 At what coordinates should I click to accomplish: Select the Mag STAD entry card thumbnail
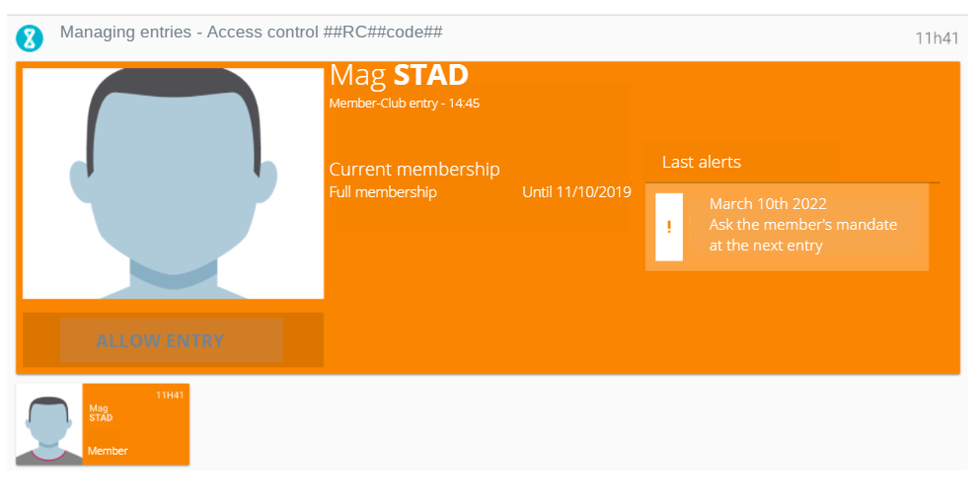click(x=103, y=425)
